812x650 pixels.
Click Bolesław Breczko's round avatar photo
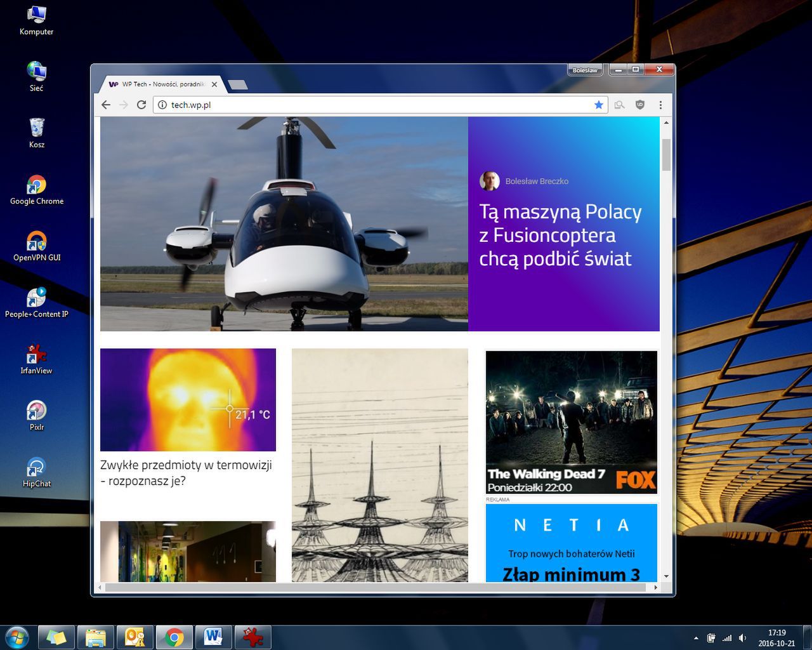coord(489,181)
